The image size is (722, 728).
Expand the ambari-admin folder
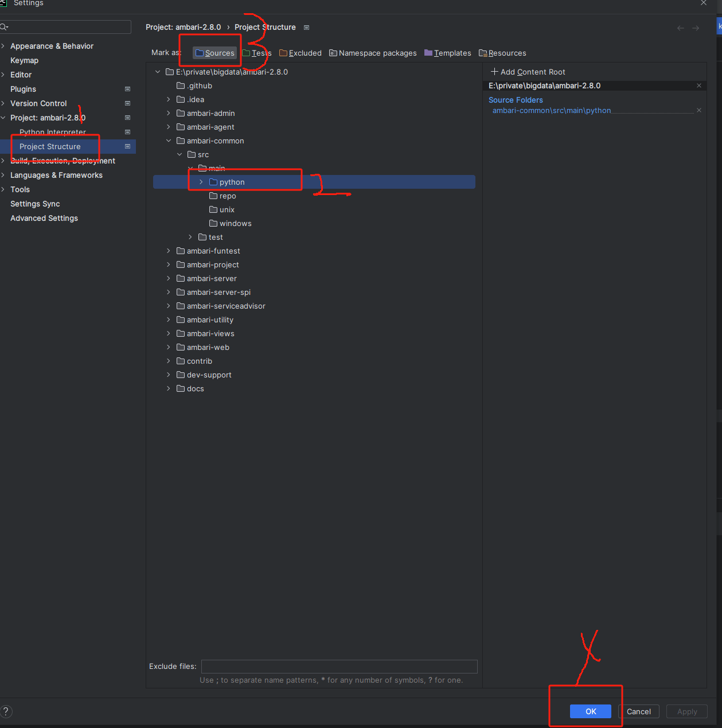pos(169,113)
